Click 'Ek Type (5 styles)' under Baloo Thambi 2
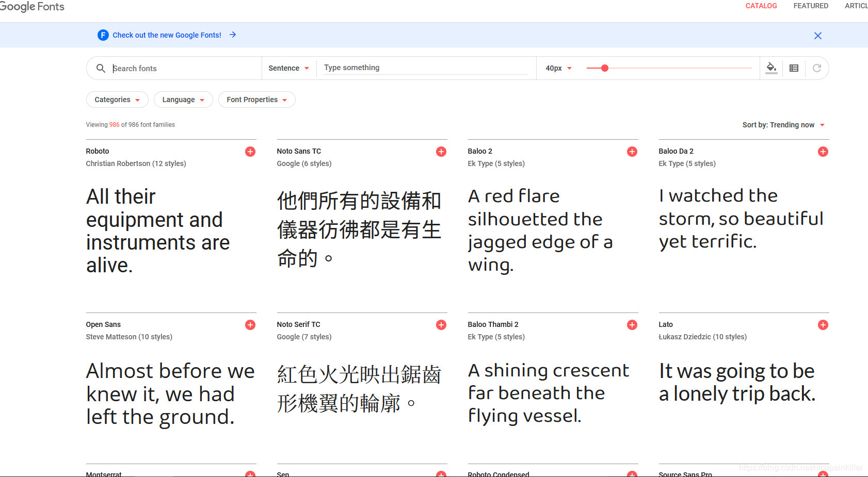 click(496, 337)
